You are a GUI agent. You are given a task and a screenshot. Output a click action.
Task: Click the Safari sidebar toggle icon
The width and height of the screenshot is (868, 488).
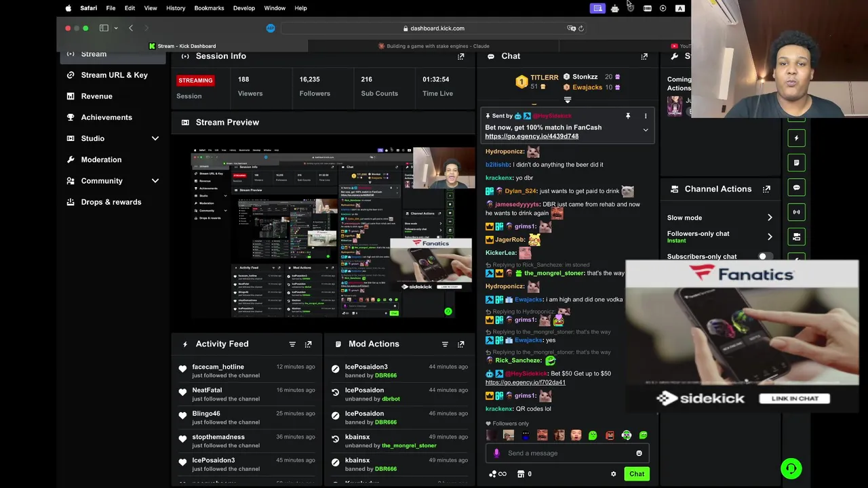click(104, 28)
